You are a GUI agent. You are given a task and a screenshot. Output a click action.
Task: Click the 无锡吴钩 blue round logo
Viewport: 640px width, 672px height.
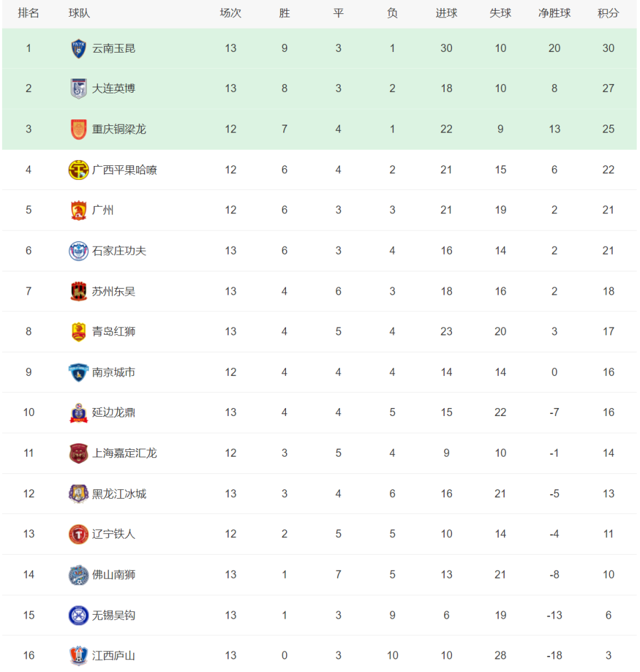point(79,615)
